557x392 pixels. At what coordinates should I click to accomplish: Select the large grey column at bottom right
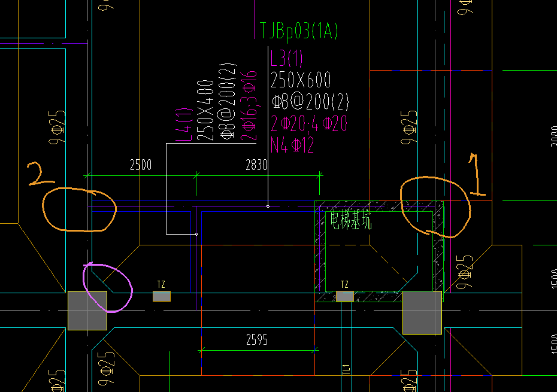[x=422, y=312]
